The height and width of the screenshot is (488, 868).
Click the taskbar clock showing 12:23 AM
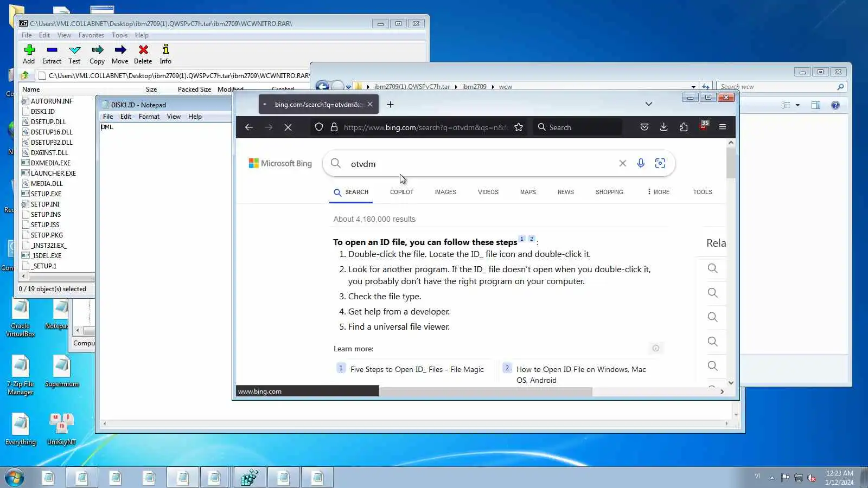point(839,478)
